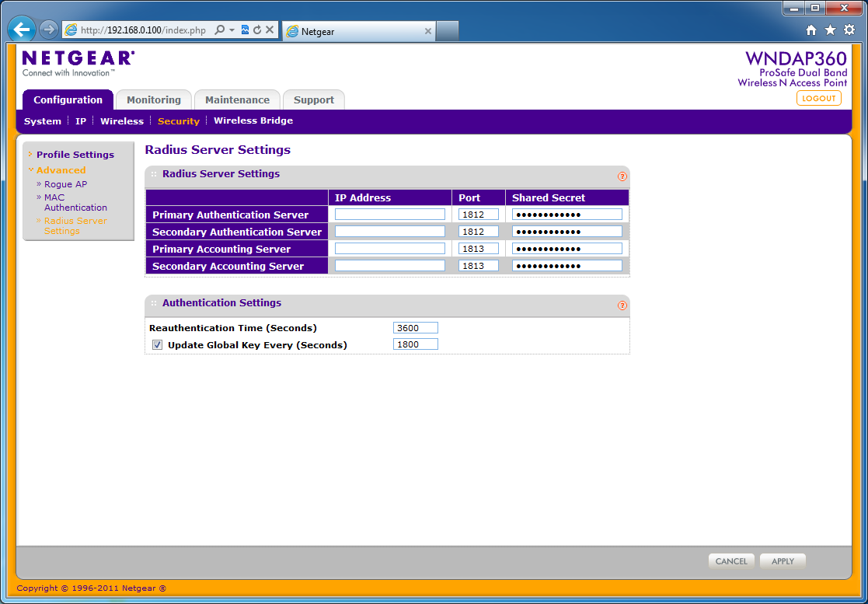
Task: Open the Wireless submenu
Action: pos(122,121)
